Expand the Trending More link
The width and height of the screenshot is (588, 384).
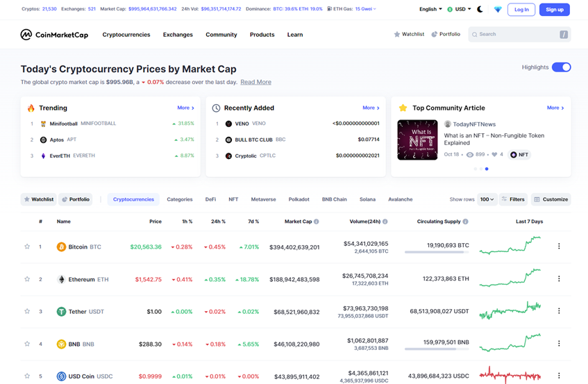coord(185,108)
